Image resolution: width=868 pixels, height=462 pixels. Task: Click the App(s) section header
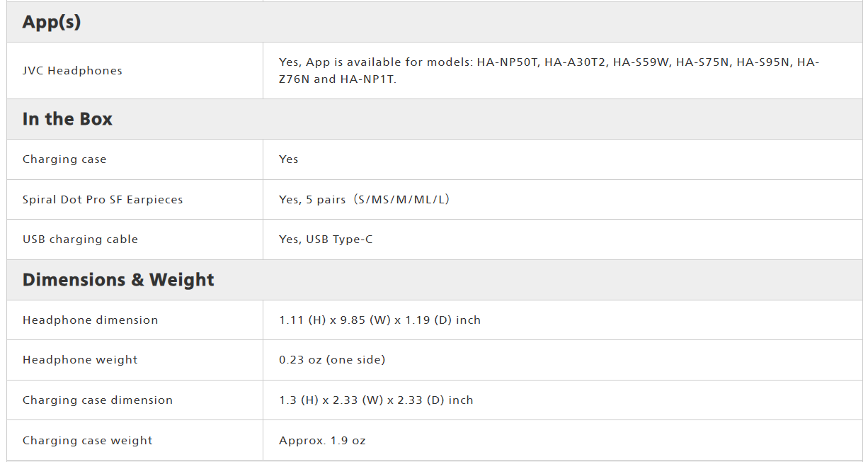tap(52, 23)
